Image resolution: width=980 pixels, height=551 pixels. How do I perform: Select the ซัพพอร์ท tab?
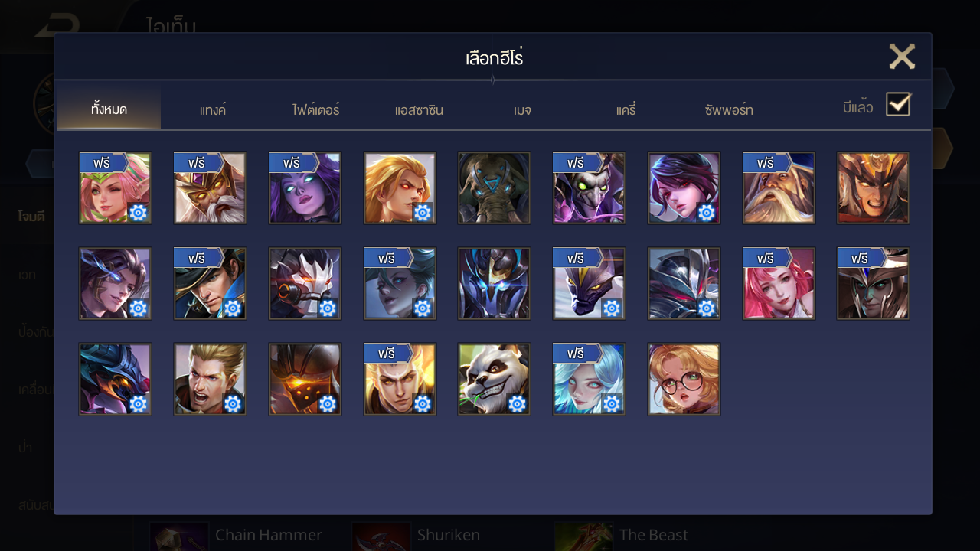click(729, 109)
